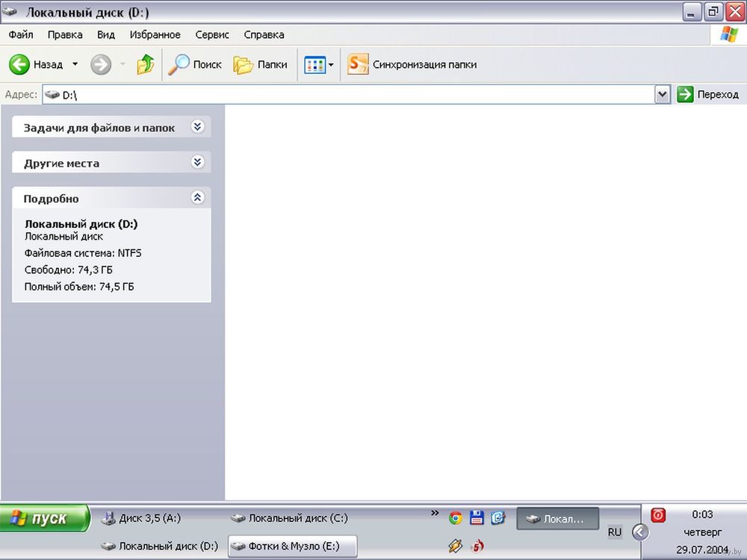Expand the Другие места panel
Image resolution: width=747 pixels, height=560 pixels.
(x=197, y=162)
